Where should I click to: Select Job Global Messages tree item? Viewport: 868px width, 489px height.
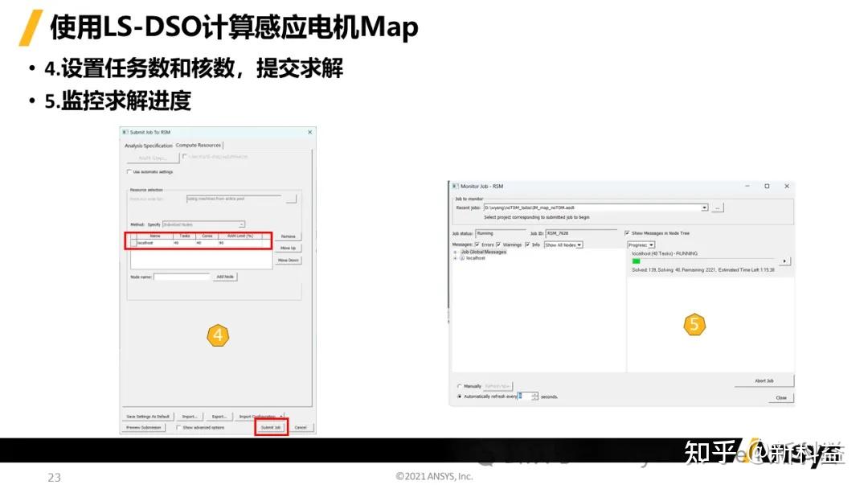coord(483,252)
